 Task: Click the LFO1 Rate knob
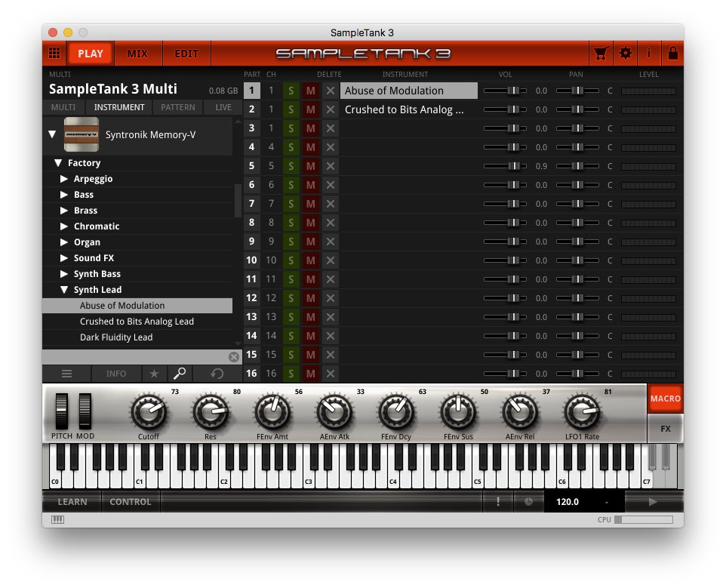582,411
